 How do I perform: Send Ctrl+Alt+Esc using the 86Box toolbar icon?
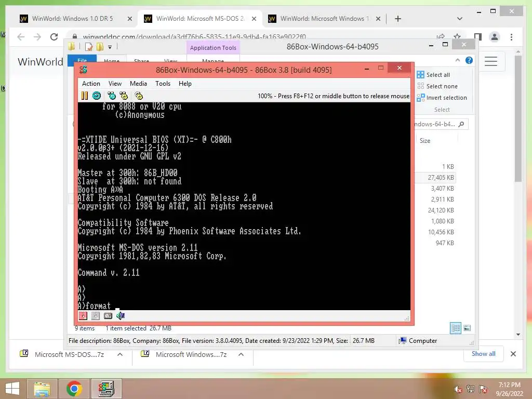coord(124,96)
